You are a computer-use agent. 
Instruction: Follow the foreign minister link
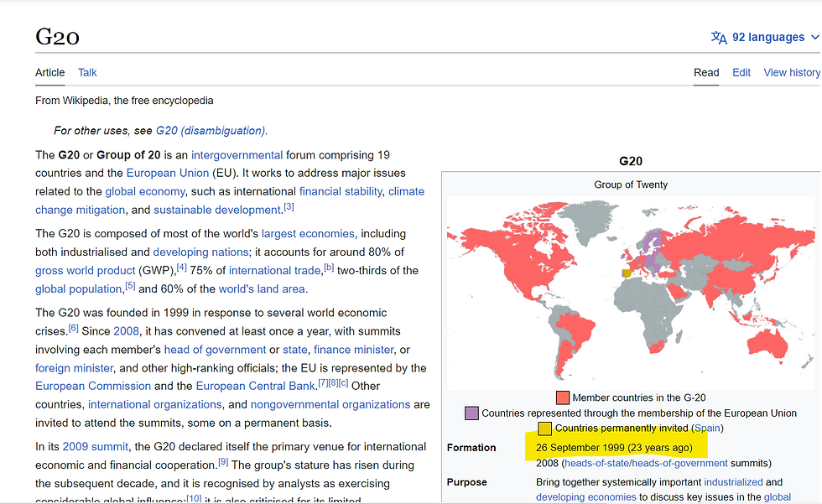point(74,368)
